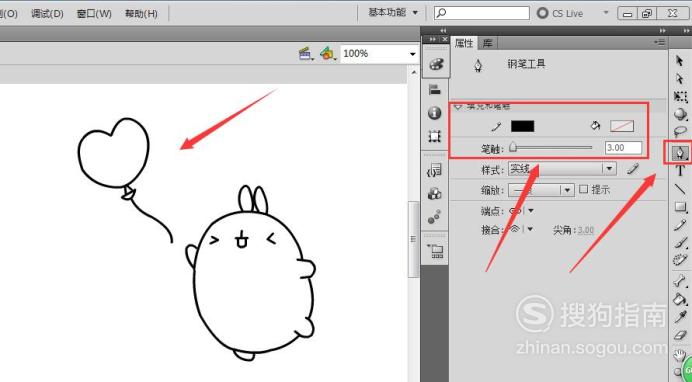Click the stroke width 3.00 field
Image resolution: width=692 pixels, height=382 pixels.
pos(623,148)
